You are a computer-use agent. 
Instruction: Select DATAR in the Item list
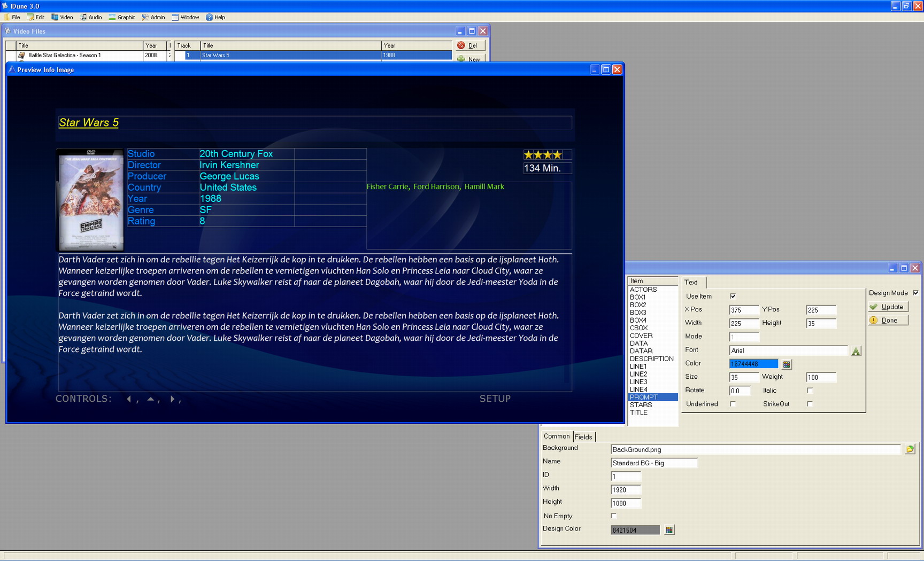[x=653, y=351]
